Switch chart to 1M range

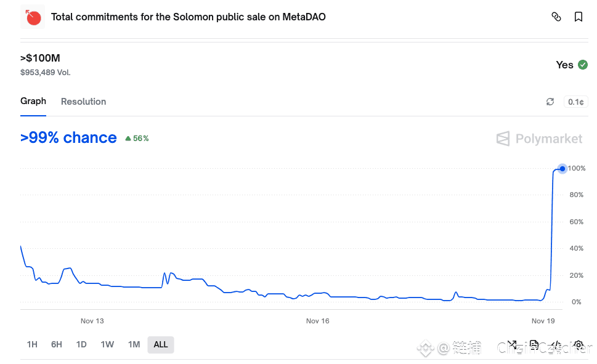[x=134, y=344]
